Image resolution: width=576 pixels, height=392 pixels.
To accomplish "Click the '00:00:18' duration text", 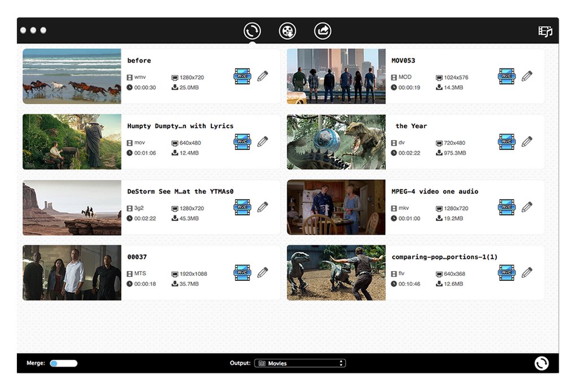I will click(x=145, y=284).
